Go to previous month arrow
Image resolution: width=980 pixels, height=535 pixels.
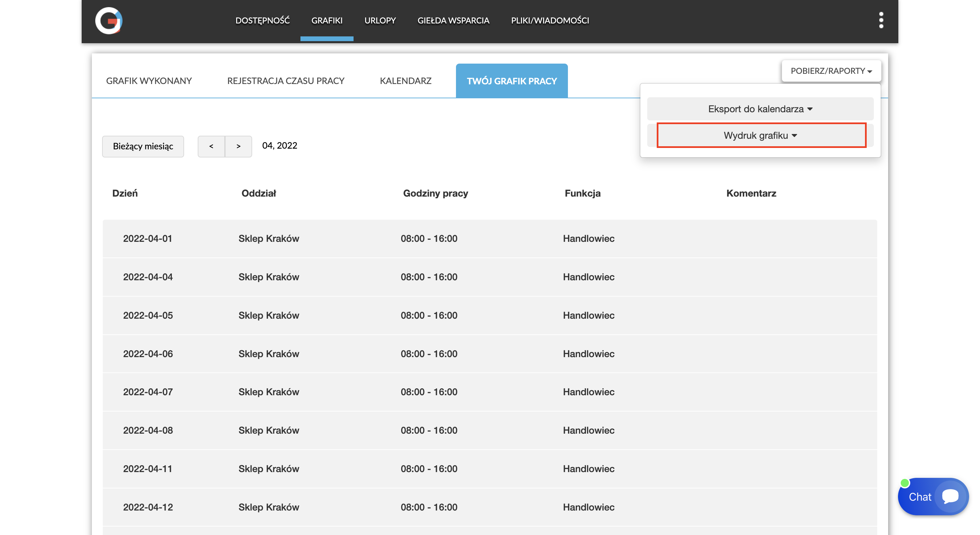coord(211,146)
